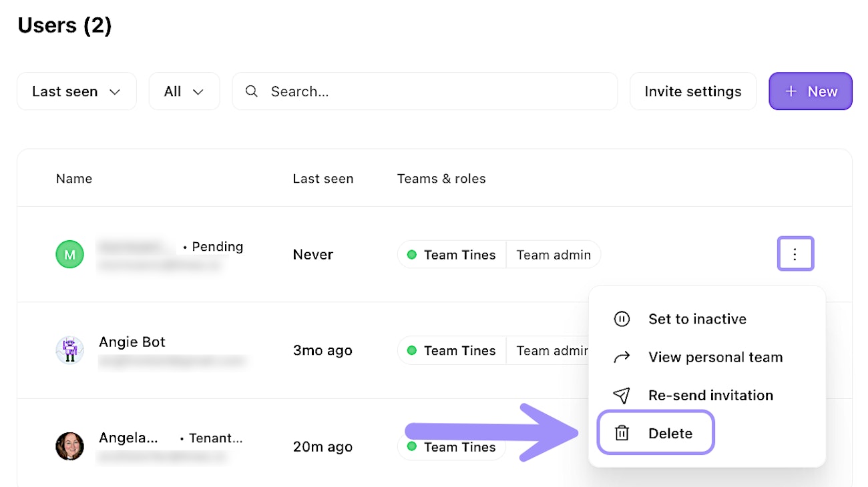
Task: Click the arrow icon for View personal team
Action: (622, 358)
